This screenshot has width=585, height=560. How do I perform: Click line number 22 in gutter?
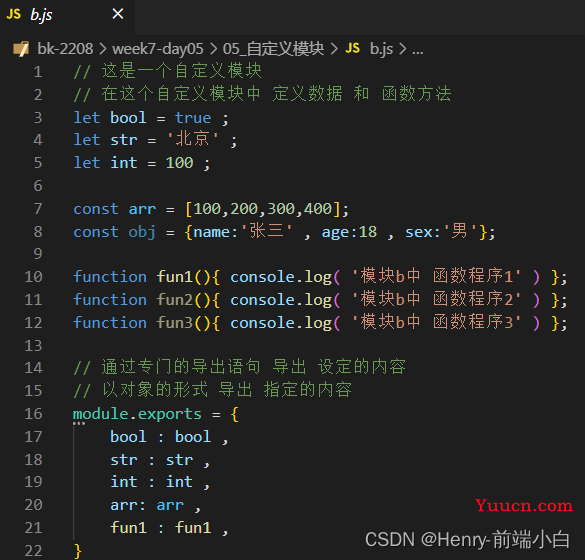(33, 551)
